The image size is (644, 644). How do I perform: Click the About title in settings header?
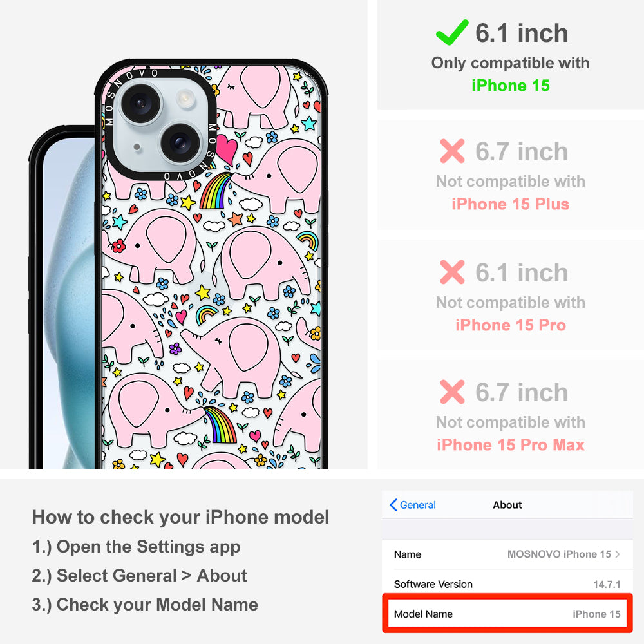point(507,505)
